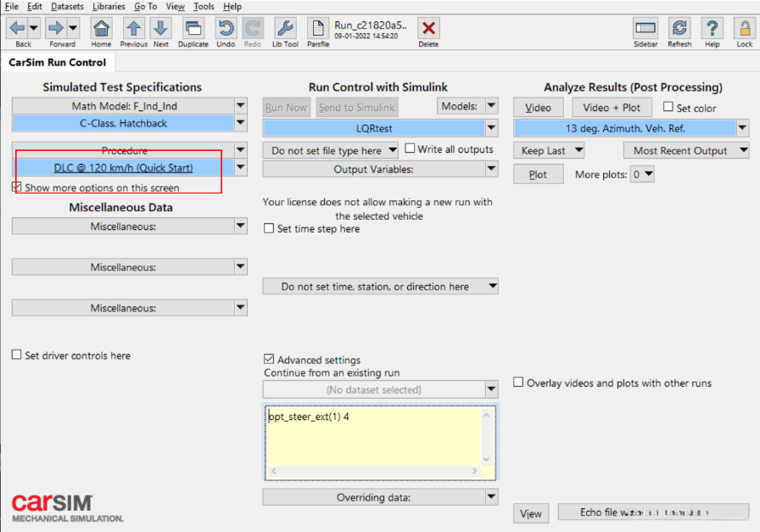Enable Set time step here checkbox

(269, 228)
